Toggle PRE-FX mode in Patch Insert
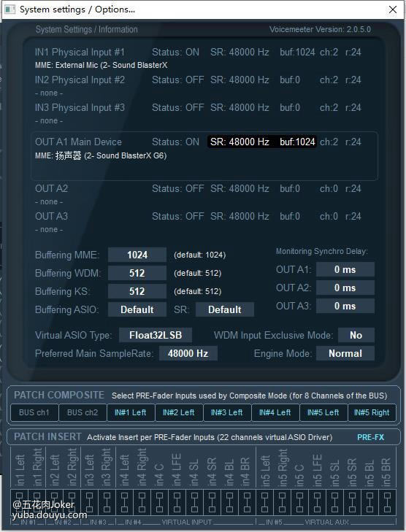This screenshot has height=532, width=406. [x=370, y=437]
